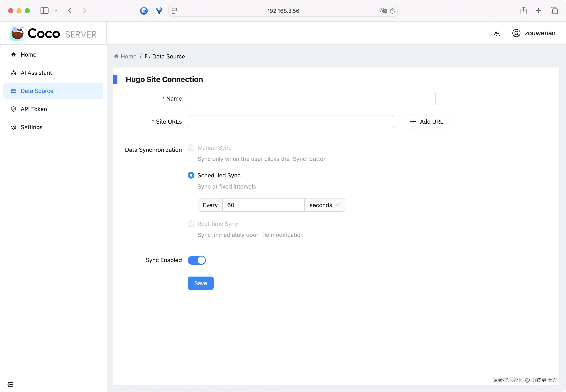Click the browser share icon
Viewport: 566px width, 392px height.
click(x=523, y=11)
